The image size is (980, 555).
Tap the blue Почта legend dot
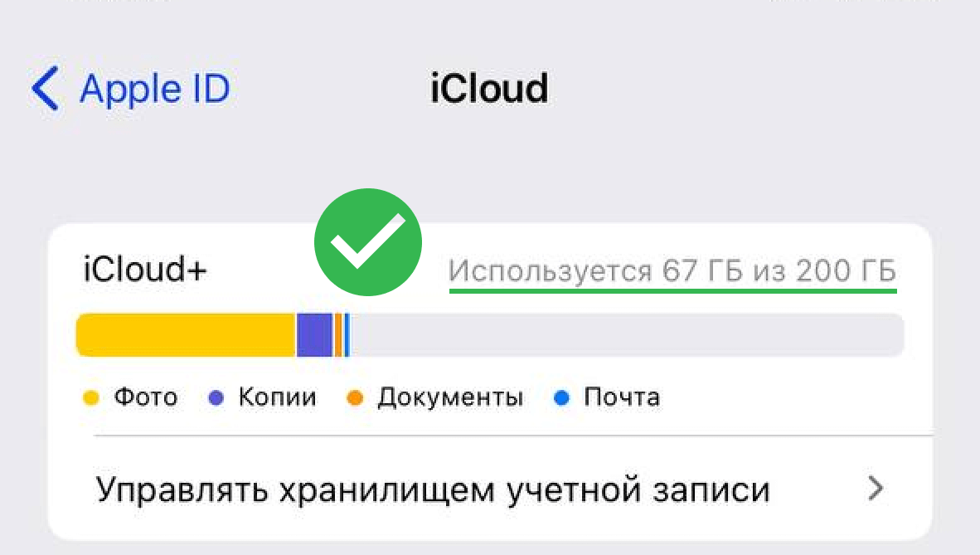562,397
